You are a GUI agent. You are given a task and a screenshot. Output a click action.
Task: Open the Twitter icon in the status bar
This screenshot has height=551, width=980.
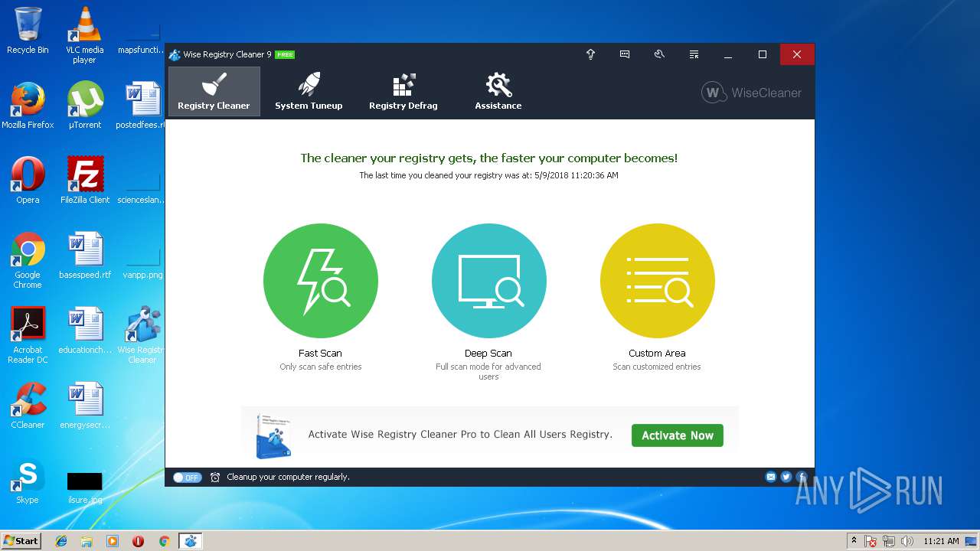tap(786, 477)
